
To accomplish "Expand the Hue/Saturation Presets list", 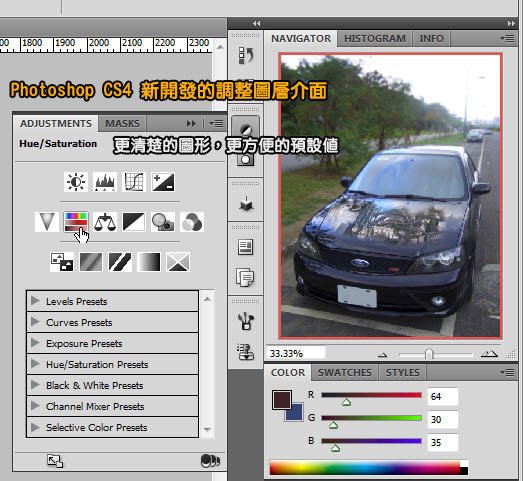I will (112, 364).
